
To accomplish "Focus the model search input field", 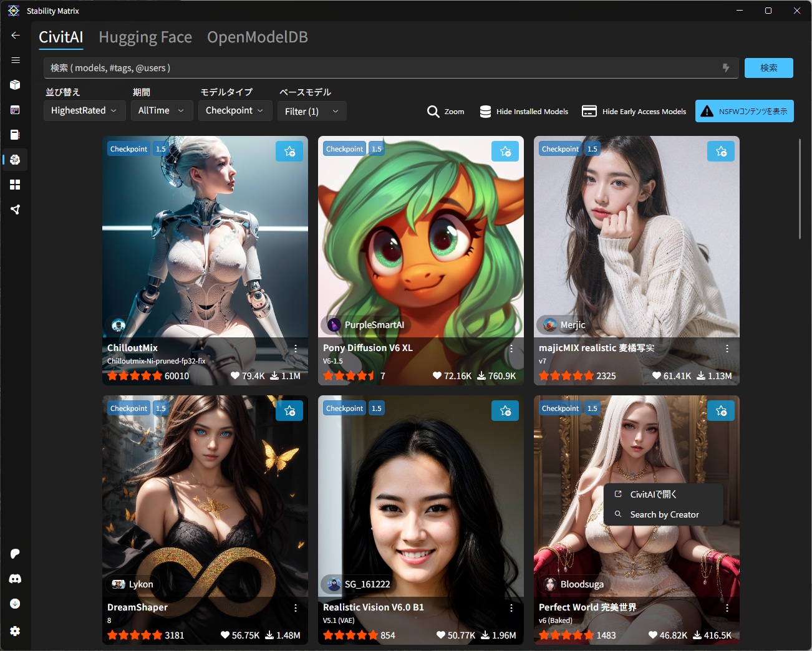I will click(x=380, y=68).
